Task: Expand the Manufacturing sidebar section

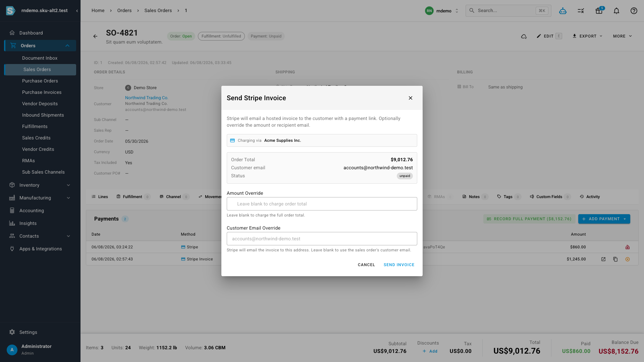Action: (40, 198)
